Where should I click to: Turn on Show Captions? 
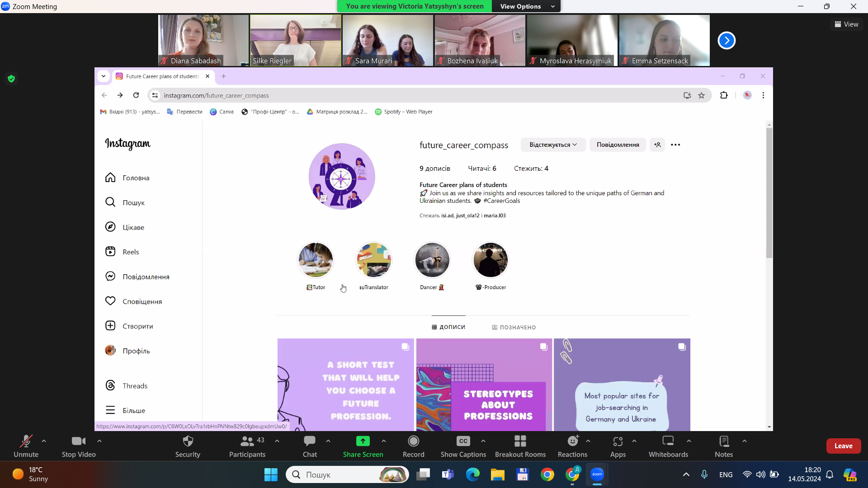click(463, 441)
